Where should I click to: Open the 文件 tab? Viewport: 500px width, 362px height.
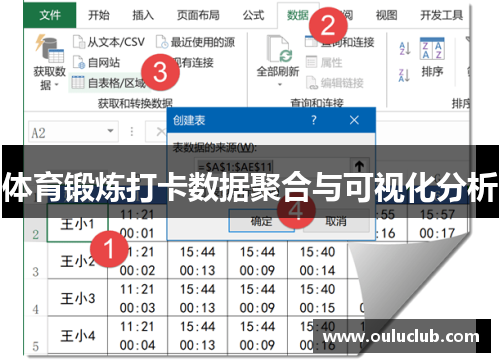pyautogui.click(x=50, y=15)
